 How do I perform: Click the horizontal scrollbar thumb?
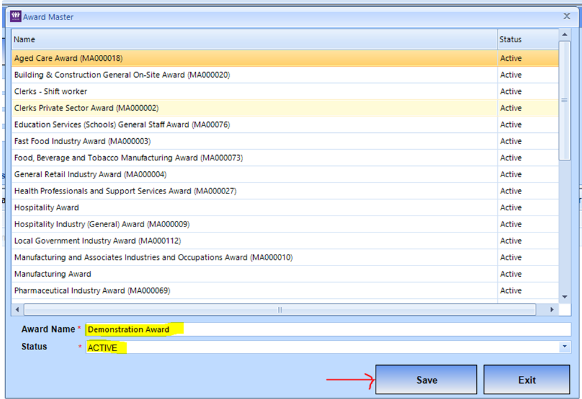(x=280, y=310)
